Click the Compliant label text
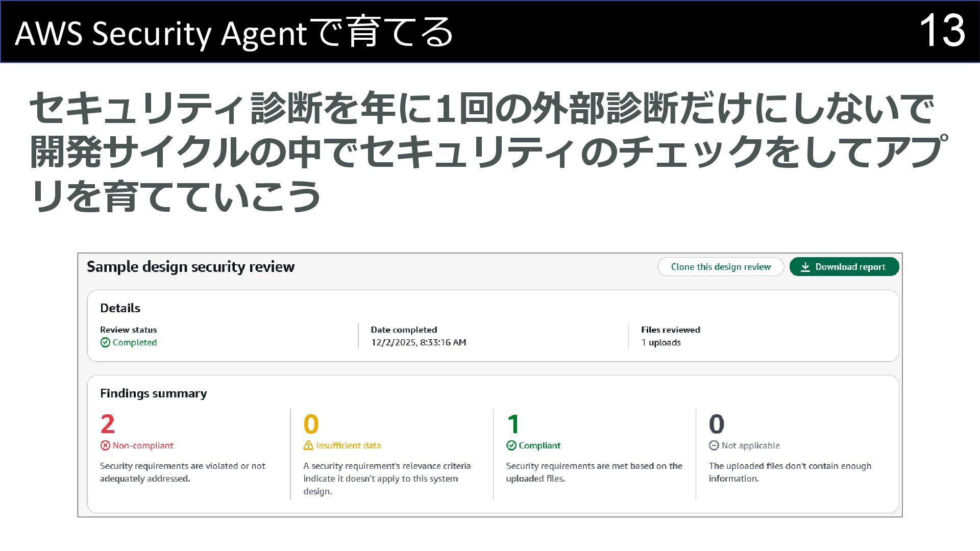This screenshot has height=551, width=980. pyautogui.click(x=540, y=445)
